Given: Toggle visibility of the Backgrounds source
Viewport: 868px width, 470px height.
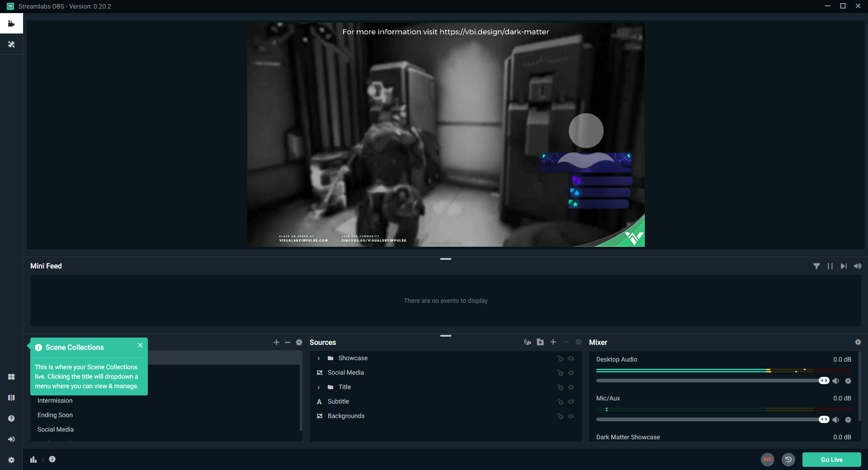Looking at the screenshot, I should tap(571, 416).
